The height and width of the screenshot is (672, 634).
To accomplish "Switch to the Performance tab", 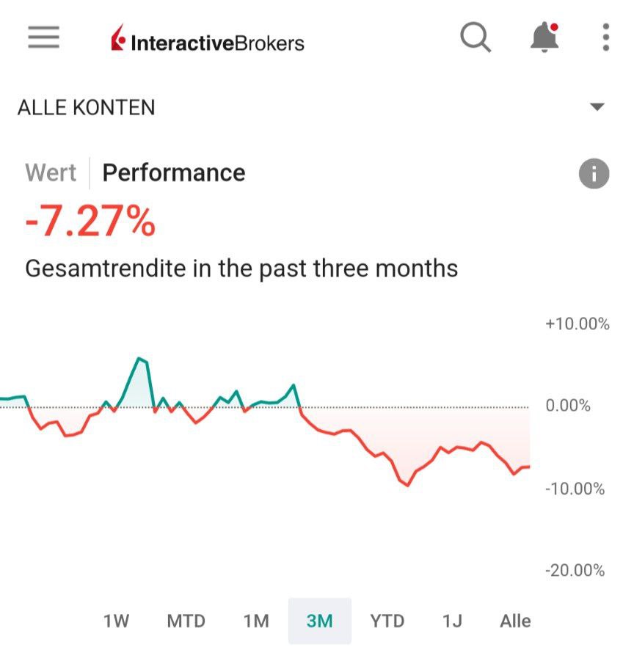I will point(174,173).
